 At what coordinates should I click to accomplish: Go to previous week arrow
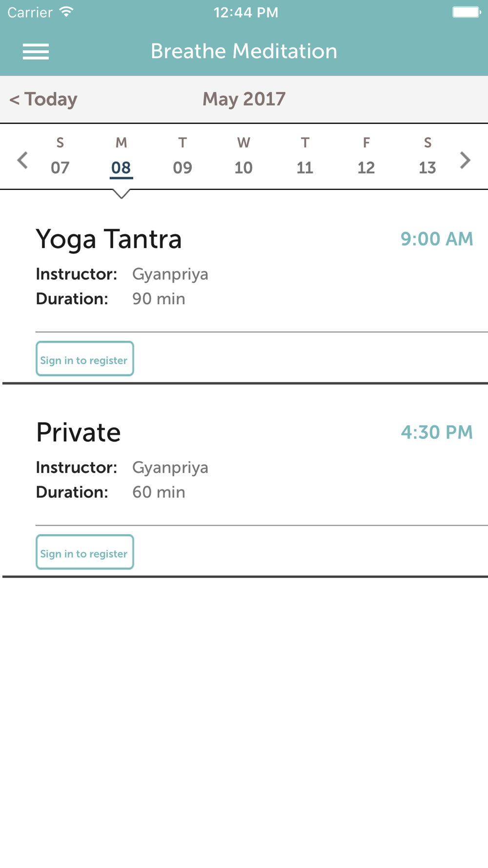click(x=22, y=160)
